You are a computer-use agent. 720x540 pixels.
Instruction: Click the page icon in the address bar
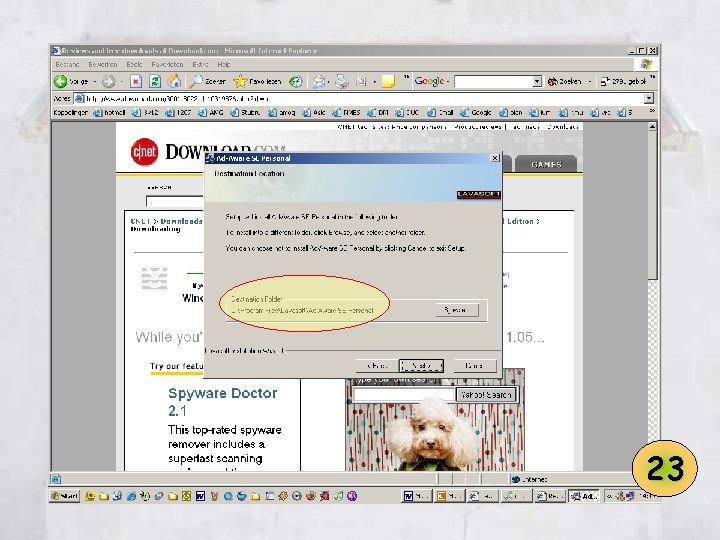point(79,98)
